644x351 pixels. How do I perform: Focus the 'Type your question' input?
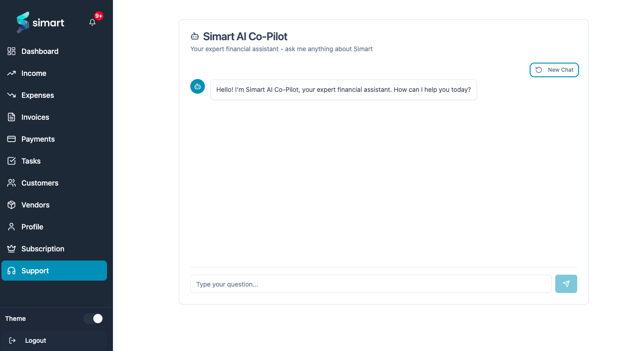pos(370,284)
